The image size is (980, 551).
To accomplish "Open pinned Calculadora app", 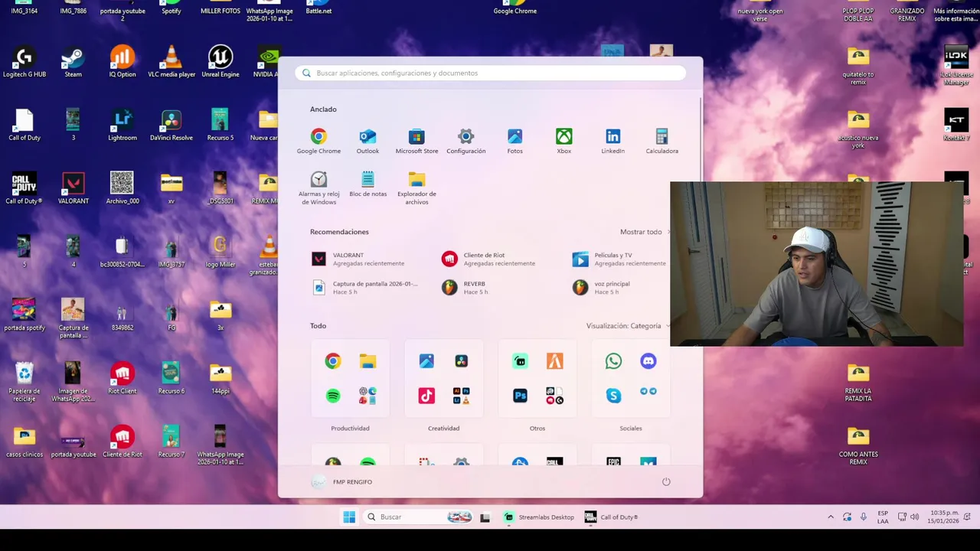I will tap(661, 142).
